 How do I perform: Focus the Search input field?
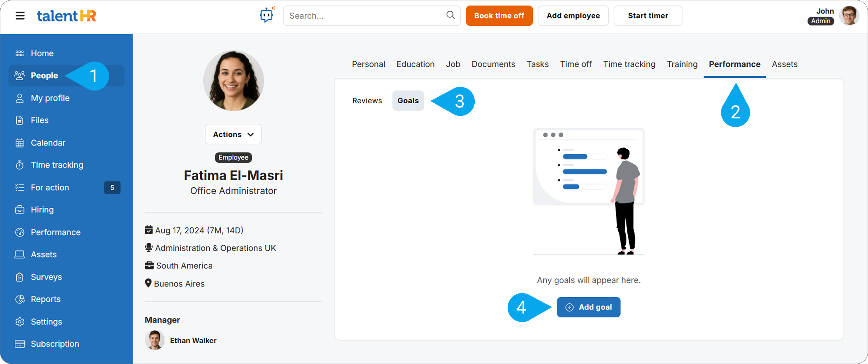tap(366, 16)
